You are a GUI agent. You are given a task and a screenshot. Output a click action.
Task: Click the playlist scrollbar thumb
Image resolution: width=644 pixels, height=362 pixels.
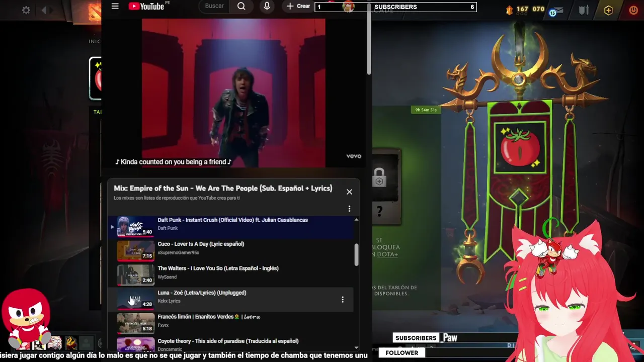[x=356, y=255]
